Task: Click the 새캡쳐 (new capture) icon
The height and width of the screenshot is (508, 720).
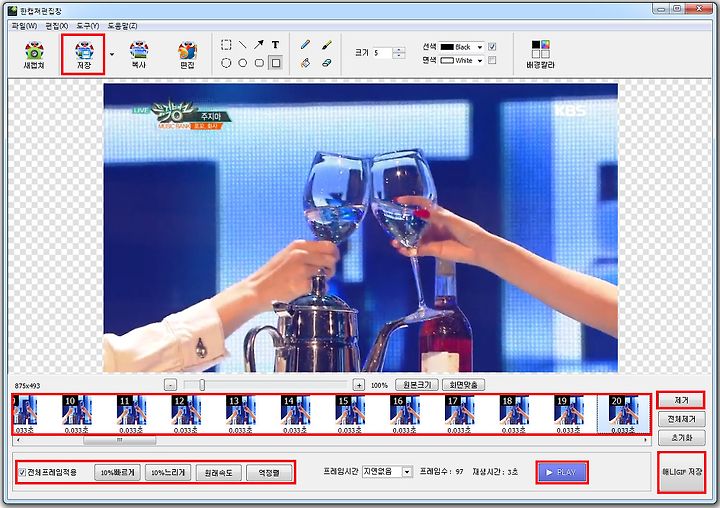Action: pyautogui.click(x=34, y=55)
